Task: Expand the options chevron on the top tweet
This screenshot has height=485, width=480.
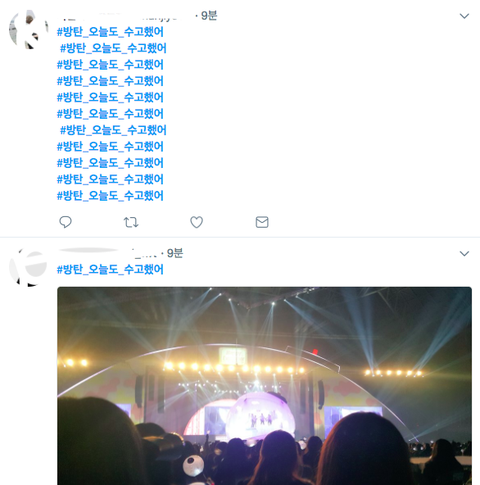Action: coord(464,16)
